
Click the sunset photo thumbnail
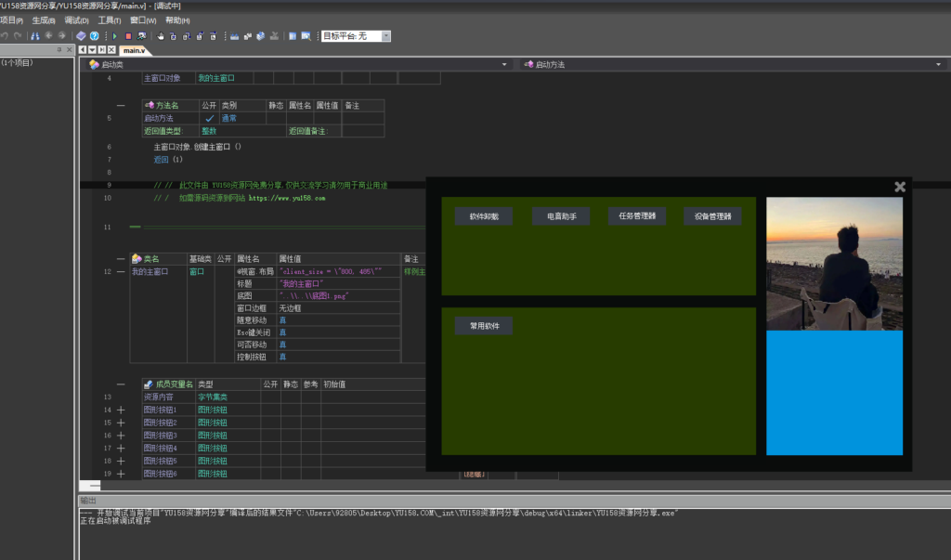(834, 263)
